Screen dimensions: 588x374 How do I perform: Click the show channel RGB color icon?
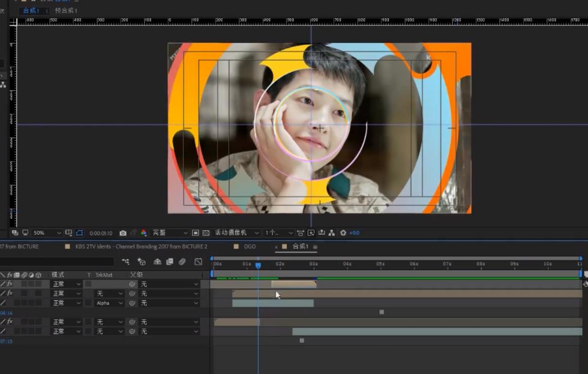click(143, 233)
